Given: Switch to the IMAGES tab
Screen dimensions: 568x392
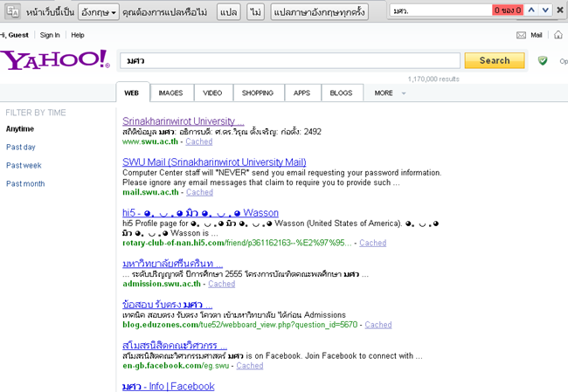Looking at the screenshot, I should (x=170, y=93).
